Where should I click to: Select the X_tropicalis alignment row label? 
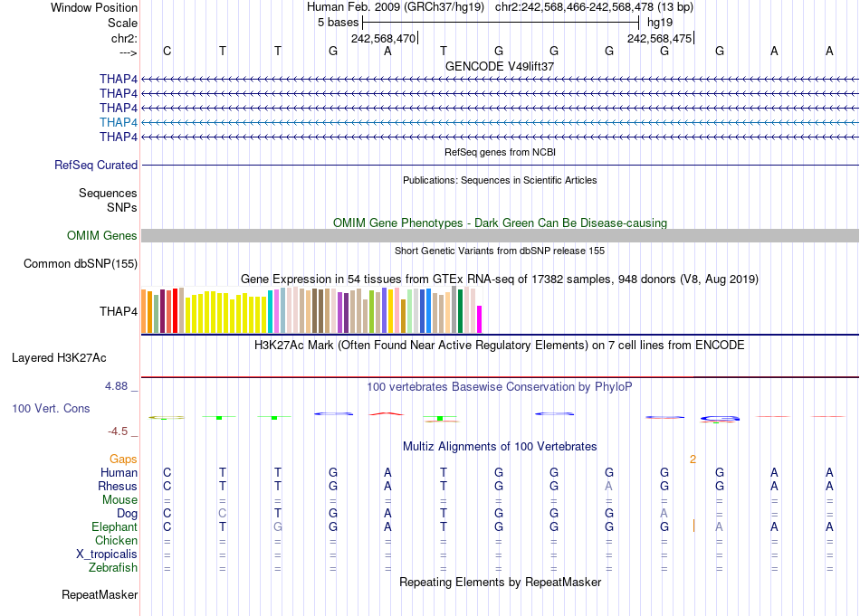pyautogui.click(x=107, y=554)
